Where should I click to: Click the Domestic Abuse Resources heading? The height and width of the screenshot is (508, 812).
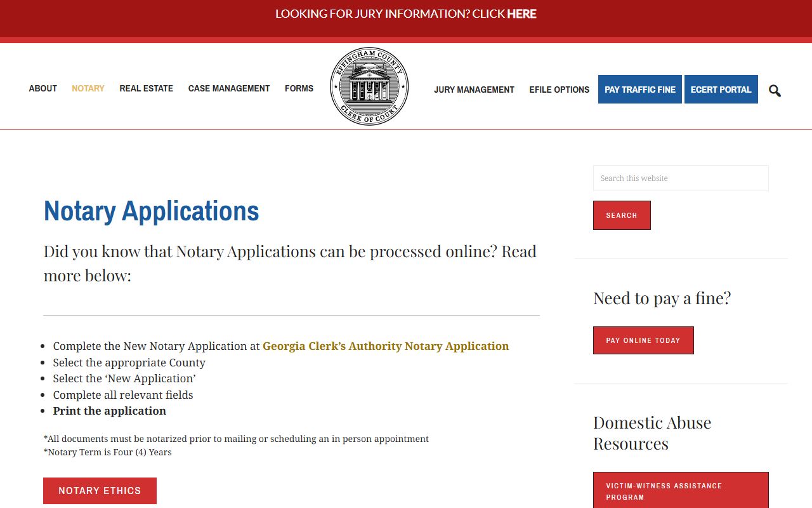point(652,433)
